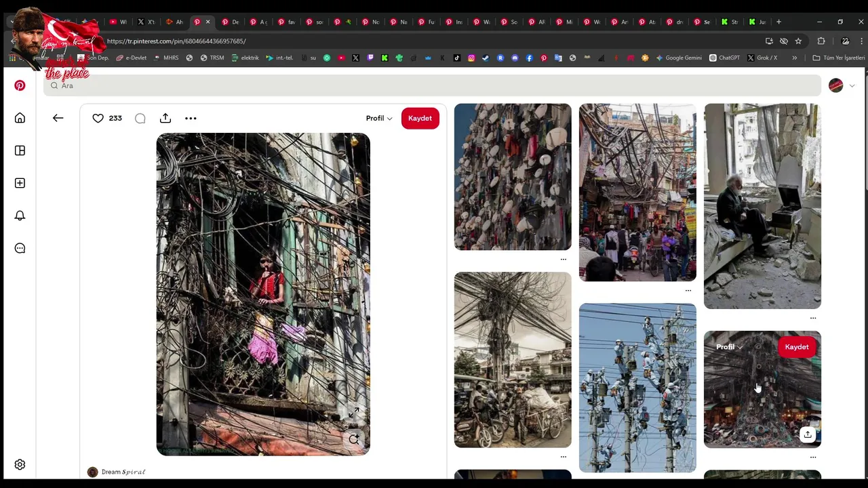Switch to the Wi YouTube tab

118,22
